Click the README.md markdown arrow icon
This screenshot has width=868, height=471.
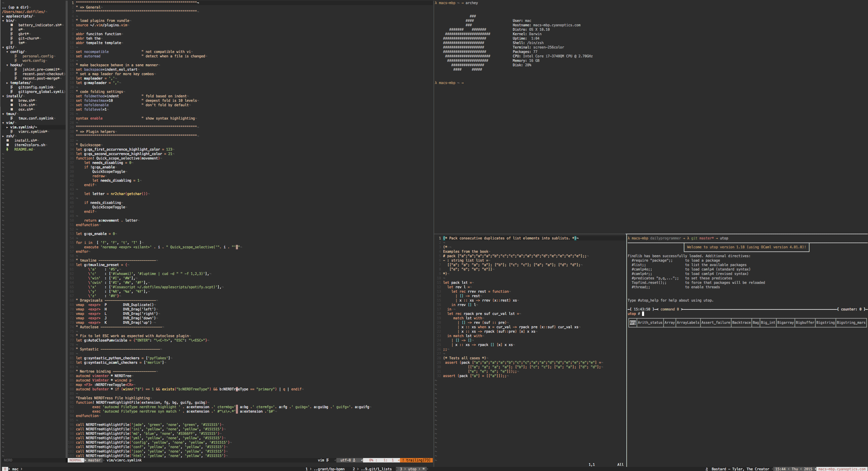[7, 149]
